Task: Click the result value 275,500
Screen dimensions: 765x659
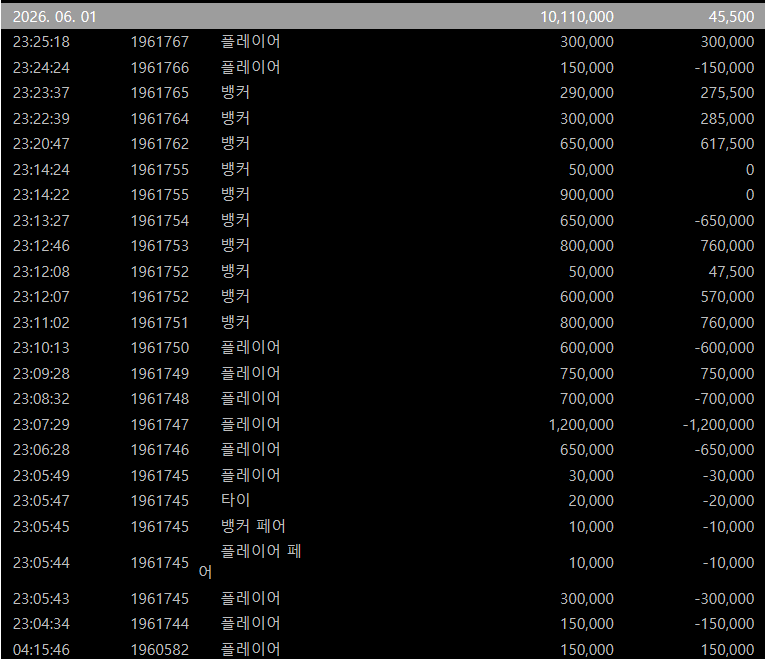Action: pos(727,93)
